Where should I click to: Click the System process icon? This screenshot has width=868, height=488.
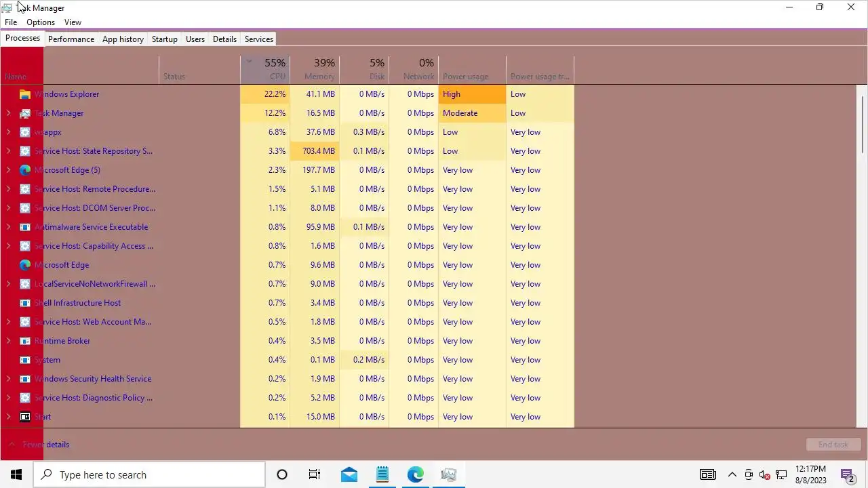pos(25,360)
